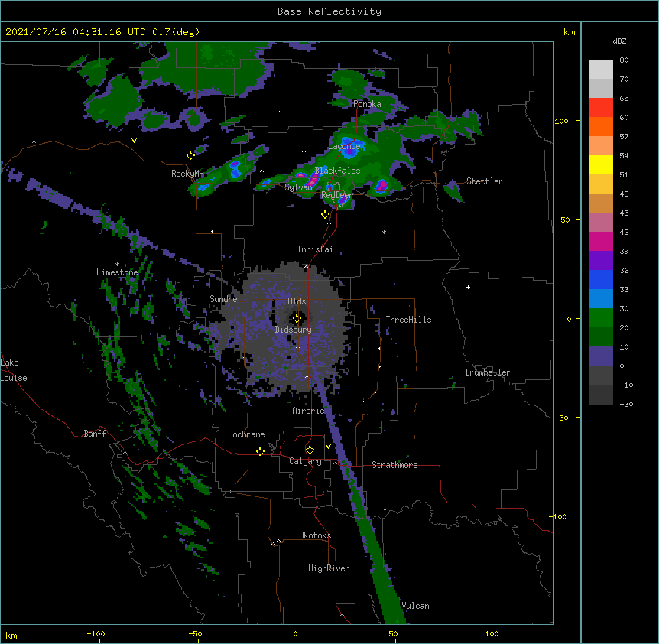659x644 pixels.
Task: Click the km unit label at bottom left
Action: [x=11, y=635]
